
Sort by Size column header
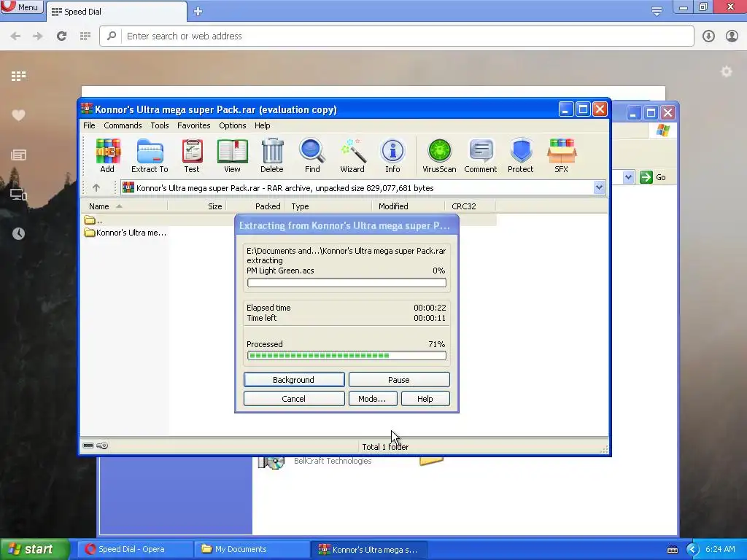(197, 206)
